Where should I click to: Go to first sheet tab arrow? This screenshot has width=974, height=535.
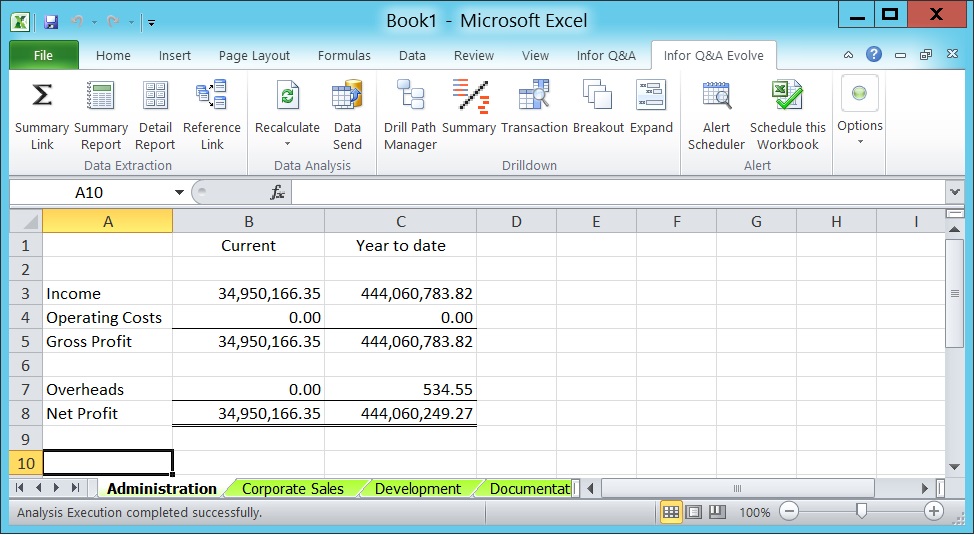pos(19,488)
